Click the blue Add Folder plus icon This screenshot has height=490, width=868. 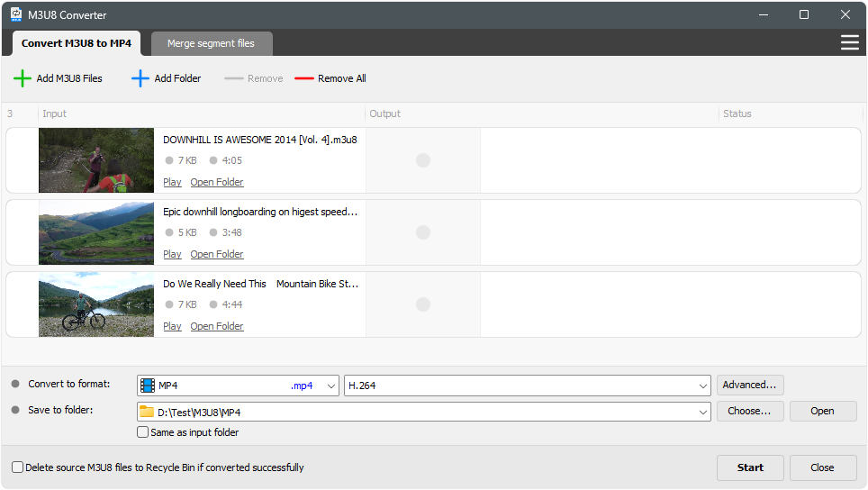click(140, 78)
